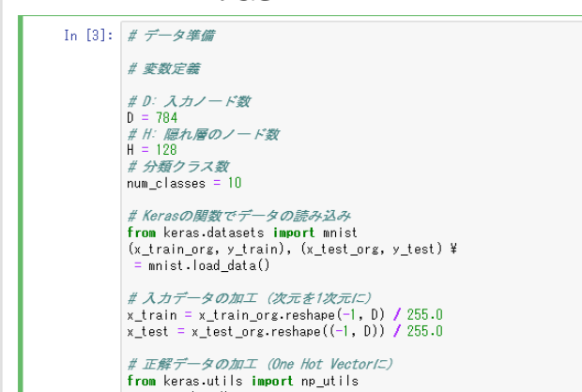Click the line '= mnist.load_data()'

[x=202, y=265]
